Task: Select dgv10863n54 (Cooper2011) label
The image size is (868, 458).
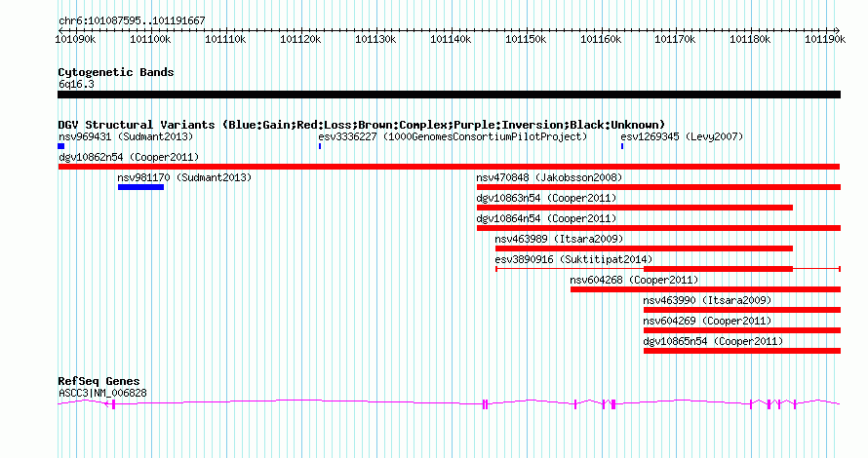Action: [x=546, y=198]
